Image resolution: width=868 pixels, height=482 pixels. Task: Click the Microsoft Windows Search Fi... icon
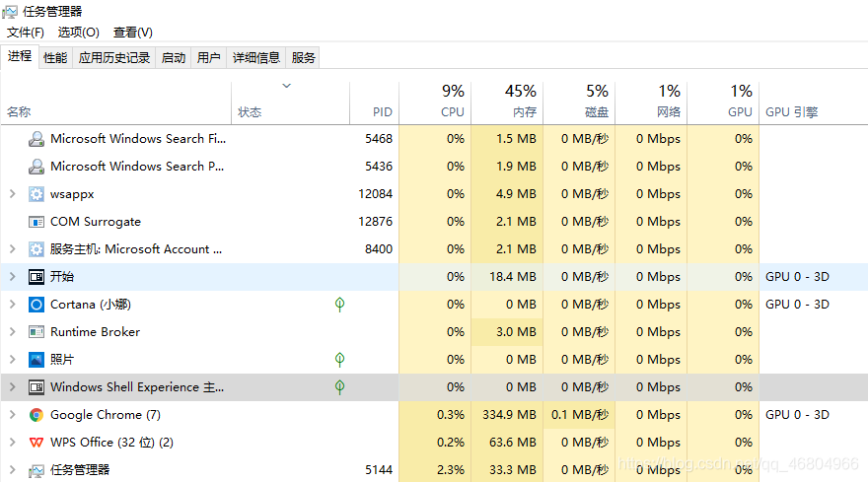tap(36, 139)
